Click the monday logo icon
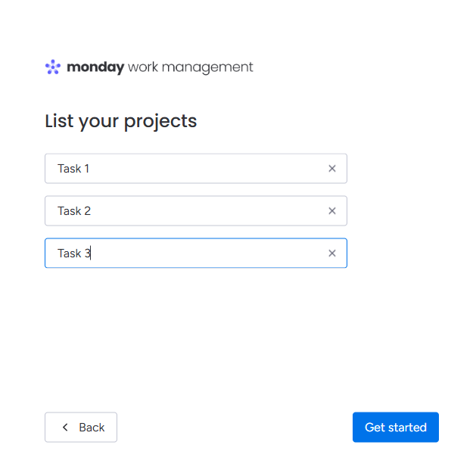Viewport: 476px width, 470px height. click(53, 67)
